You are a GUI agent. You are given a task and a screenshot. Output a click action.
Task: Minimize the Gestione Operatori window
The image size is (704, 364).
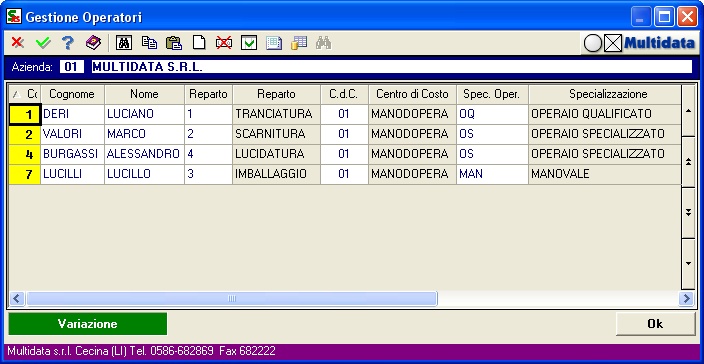pos(641,18)
